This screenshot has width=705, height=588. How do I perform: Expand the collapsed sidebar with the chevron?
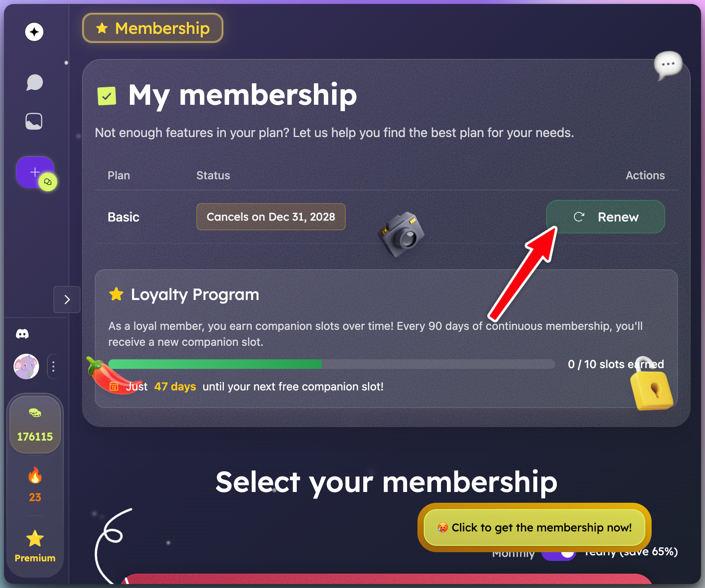click(x=67, y=300)
